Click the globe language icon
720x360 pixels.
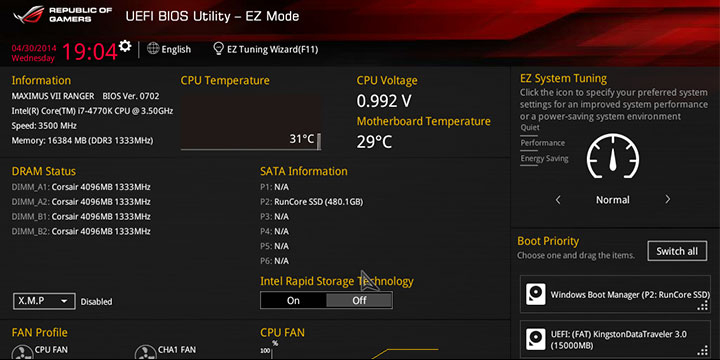click(x=153, y=49)
